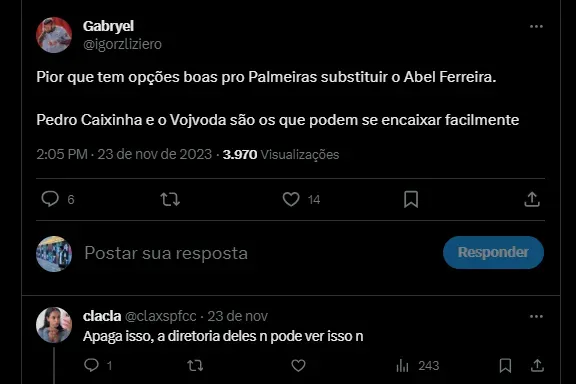Image resolution: width=576 pixels, height=384 pixels.
Task: Open more options on clacla's reply
Action: pos(536,316)
